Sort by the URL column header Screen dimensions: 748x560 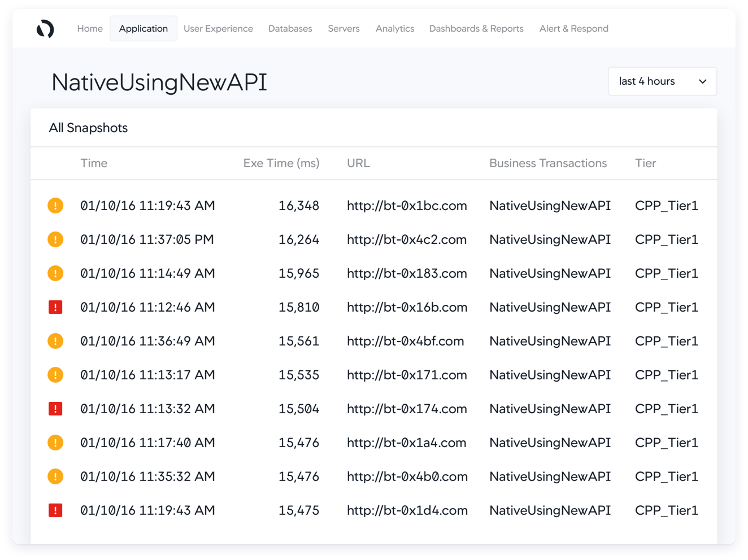(x=358, y=163)
